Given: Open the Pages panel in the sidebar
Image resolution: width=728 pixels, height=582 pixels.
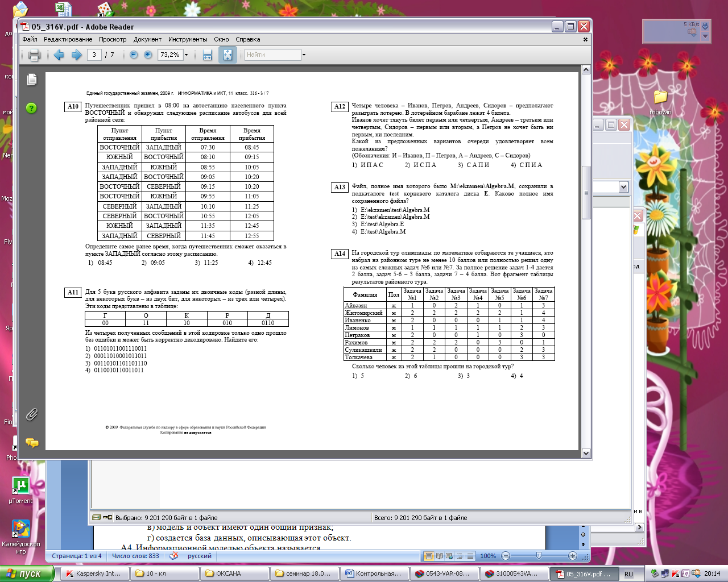Looking at the screenshot, I should 32,80.
